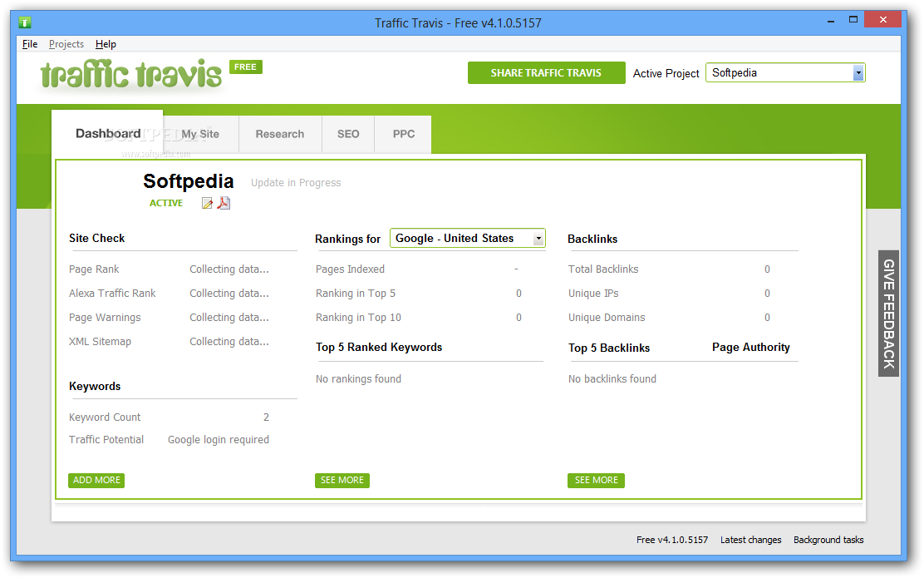The height and width of the screenshot is (578, 924).
Task: Open the GIVE FEEDBACK side tab
Action: point(888,314)
